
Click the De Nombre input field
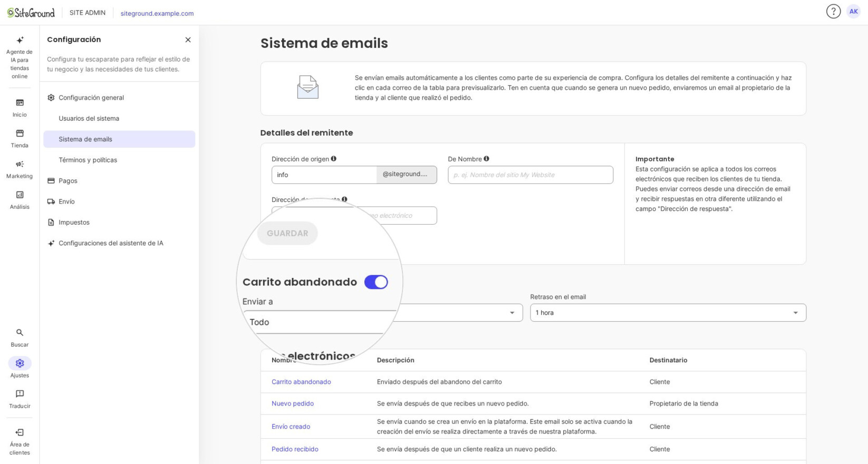[x=531, y=175]
